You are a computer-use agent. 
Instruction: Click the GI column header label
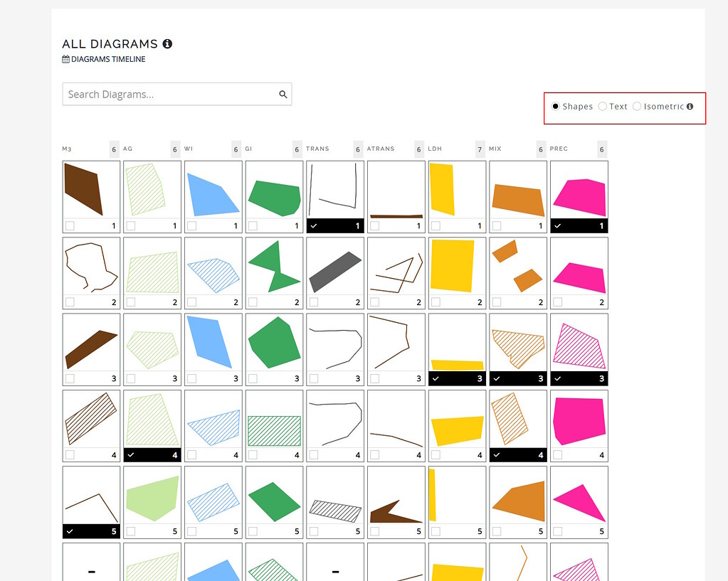tap(249, 149)
